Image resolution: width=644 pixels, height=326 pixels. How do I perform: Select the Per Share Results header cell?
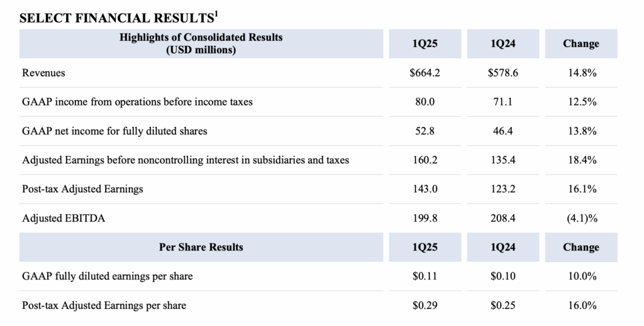point(201,247)
